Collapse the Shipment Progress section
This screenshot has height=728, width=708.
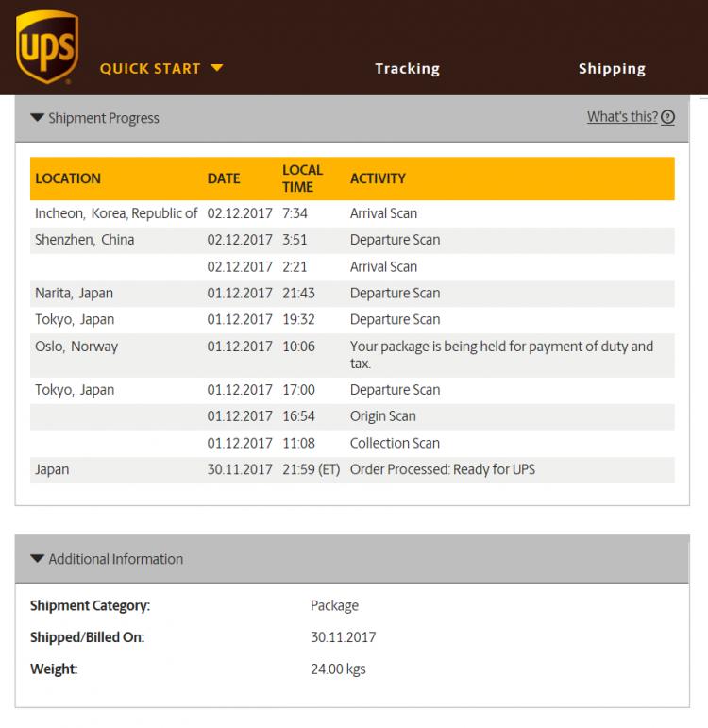94,118
